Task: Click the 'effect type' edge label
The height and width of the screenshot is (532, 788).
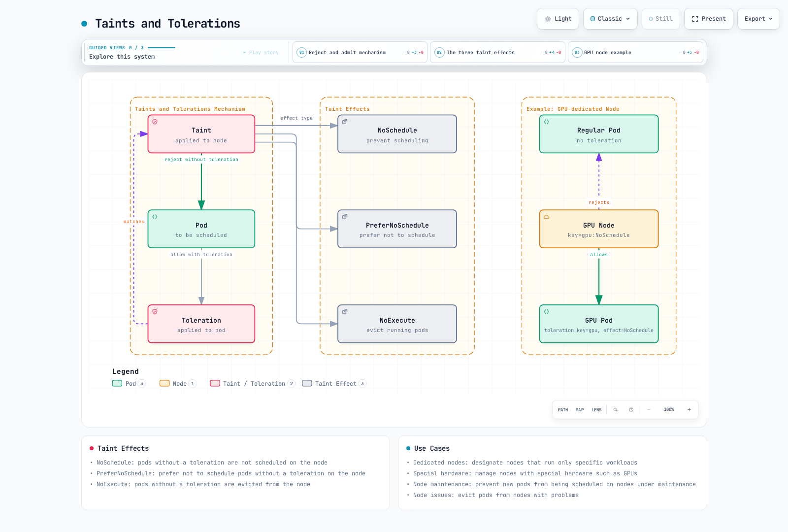Action: [296, 118]
